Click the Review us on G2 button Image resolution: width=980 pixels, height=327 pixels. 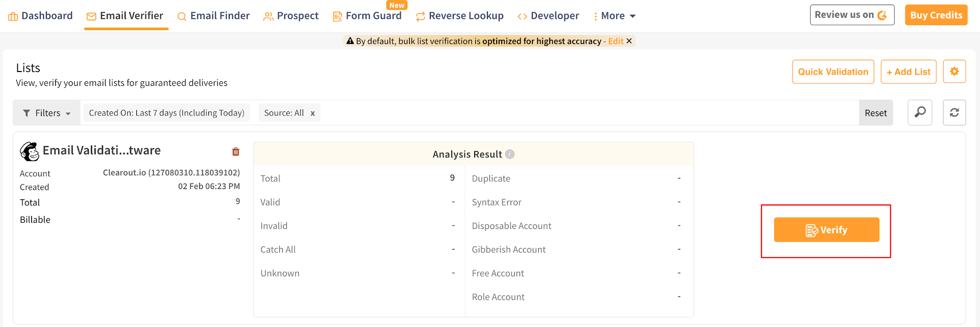click(852, 15)
